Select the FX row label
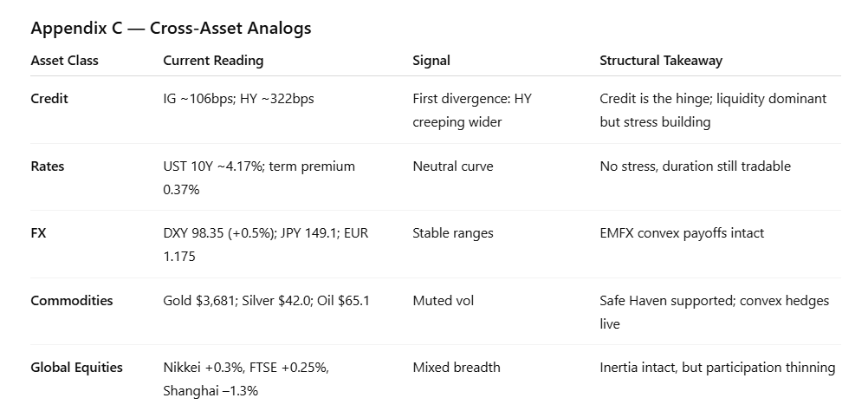The height and width of the screenshot is (411, 868). (38, 233)
